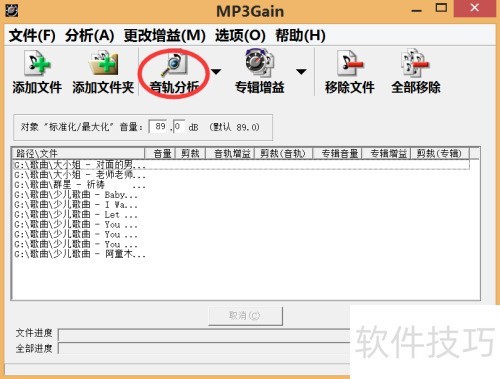This screenshot has width=500, height=379.
Task: Focus the target volume integer field 89
Action: pos(159,127)
